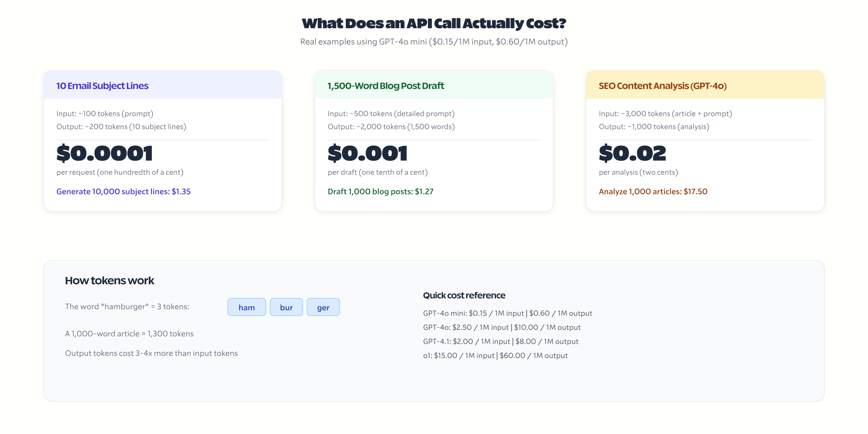The width and height of the screenshot is (868, 434).
Task: Click the GPT-4o pricing reference line
Action: [502, 327]
